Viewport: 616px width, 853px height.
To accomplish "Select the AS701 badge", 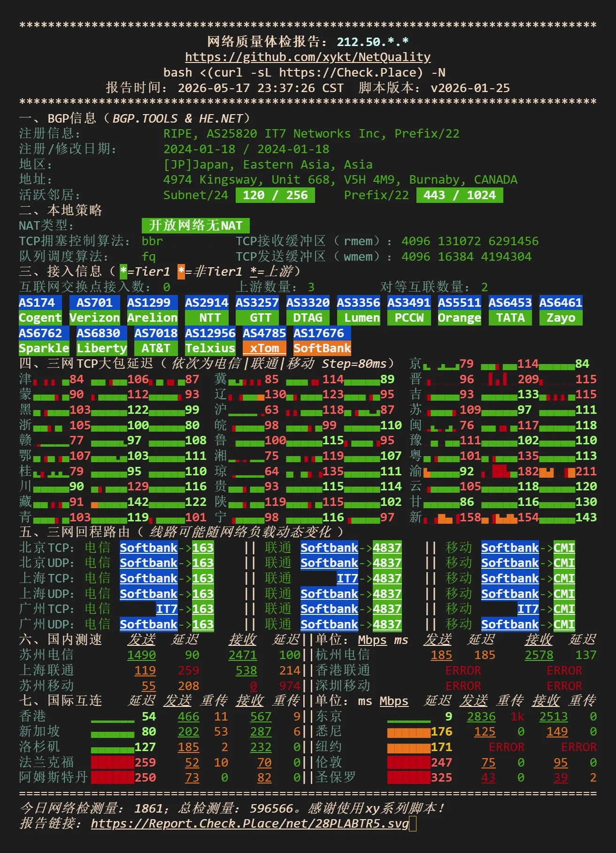I will [94, 302].
